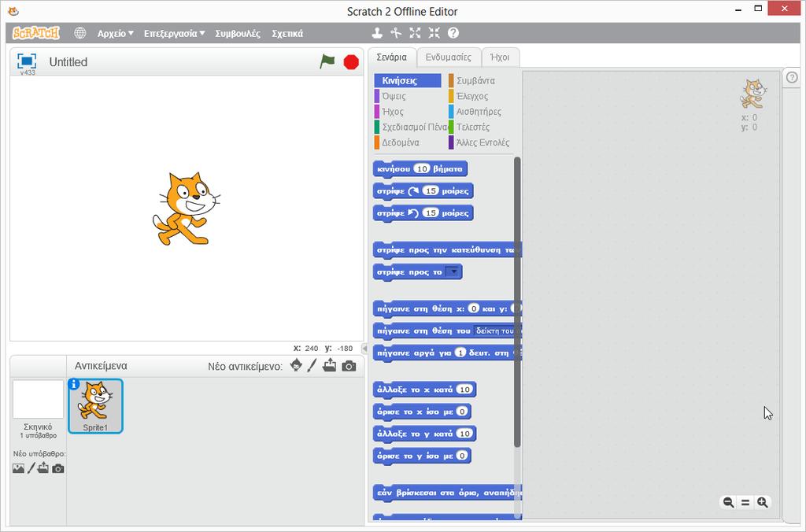Collapse the stage using the side arrow
This screenshot has height=532, width=806.
point(364,349)
